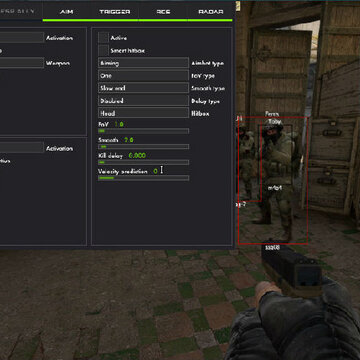The image size is (360, 360).
Task: Expand the Delay type dropdown
Action: [x=143, y=101]
